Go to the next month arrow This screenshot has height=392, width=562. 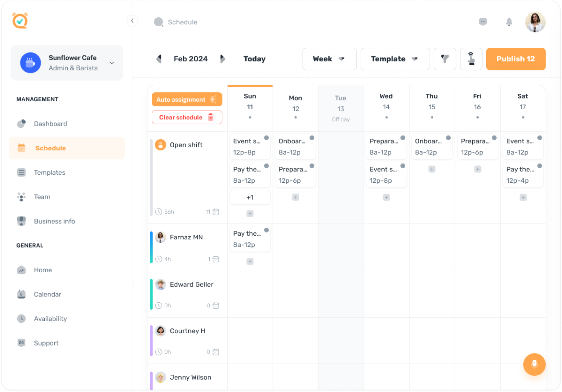222,59
